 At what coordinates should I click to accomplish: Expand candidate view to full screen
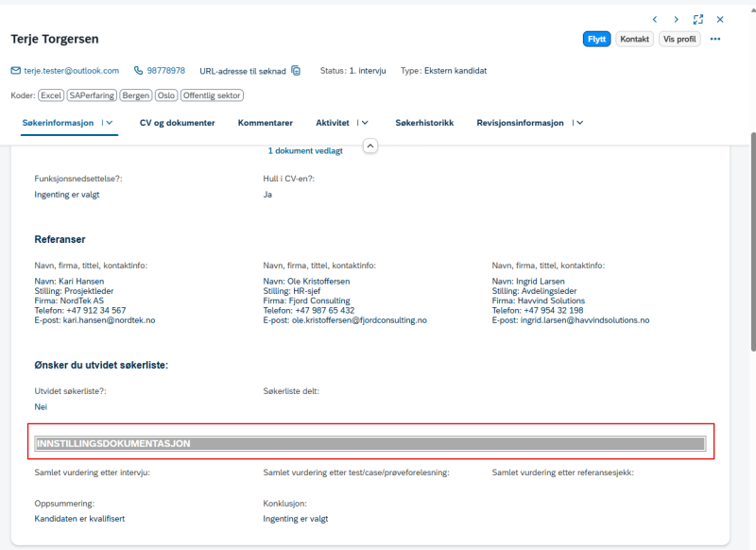pos(698,19)
